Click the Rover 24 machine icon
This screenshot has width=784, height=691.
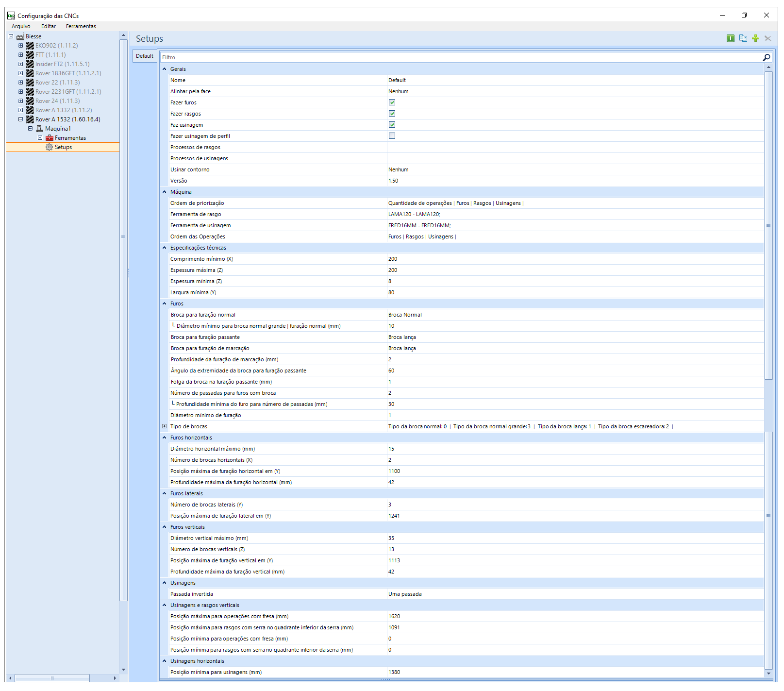click(x=30, y=101)
